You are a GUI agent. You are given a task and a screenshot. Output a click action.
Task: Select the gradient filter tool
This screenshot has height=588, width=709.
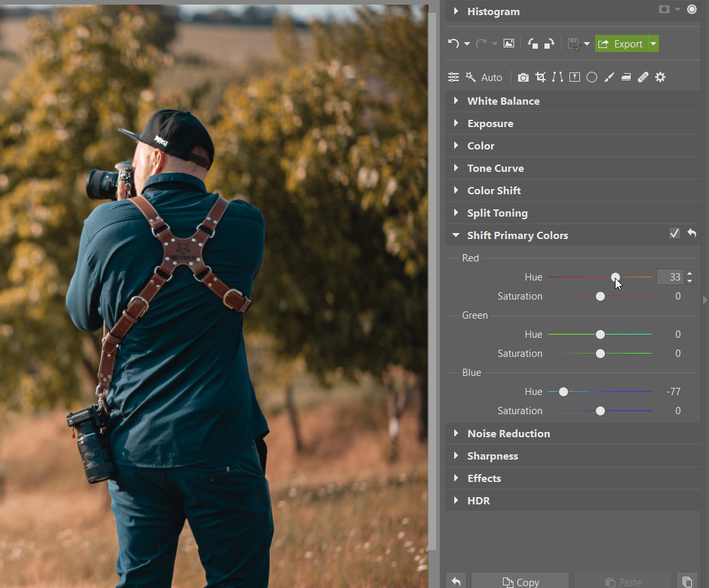coord(626,77)
